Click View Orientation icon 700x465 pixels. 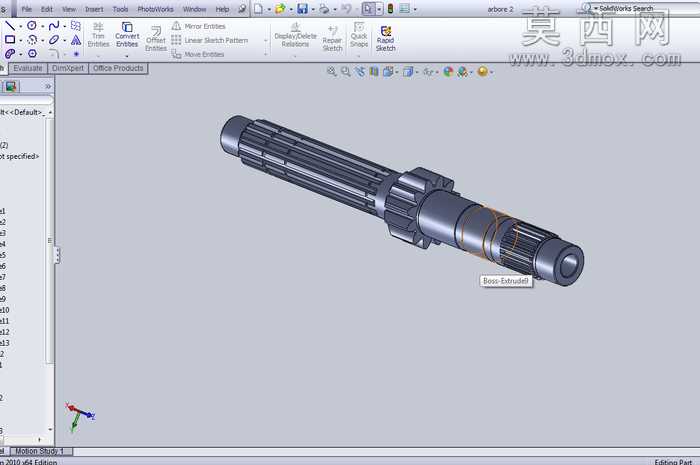click(x=388, y=71)
